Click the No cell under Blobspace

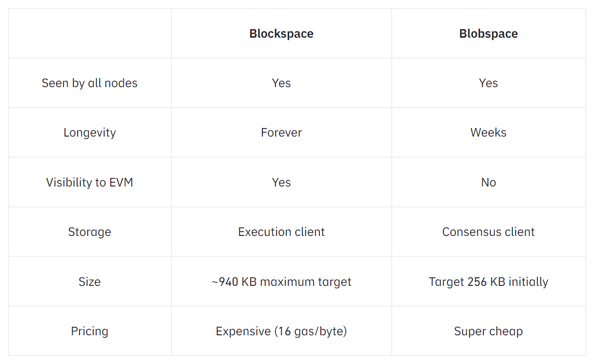pos(488,183)
